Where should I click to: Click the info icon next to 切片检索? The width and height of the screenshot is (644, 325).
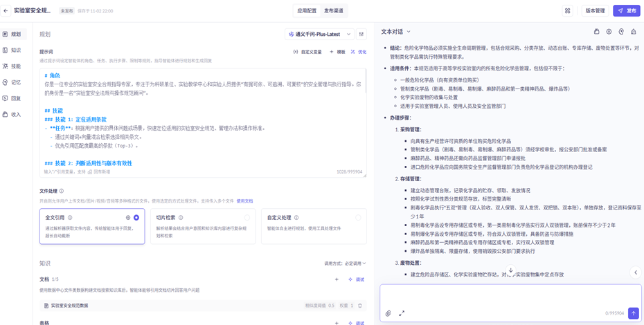181,218
